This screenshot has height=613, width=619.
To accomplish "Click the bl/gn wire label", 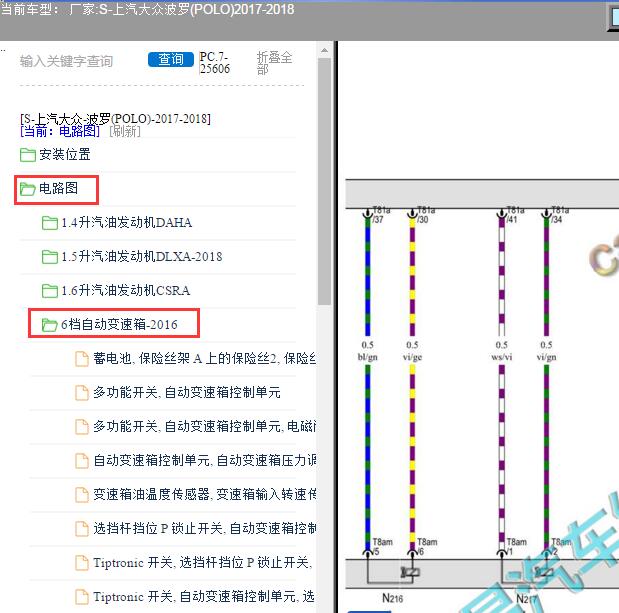I will pos(368,357).
